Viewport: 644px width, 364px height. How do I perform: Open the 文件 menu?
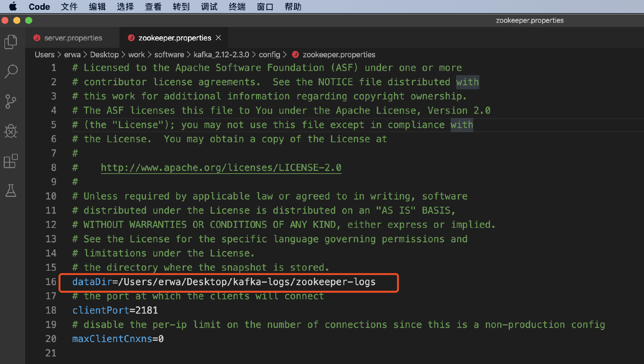(69, 6)
